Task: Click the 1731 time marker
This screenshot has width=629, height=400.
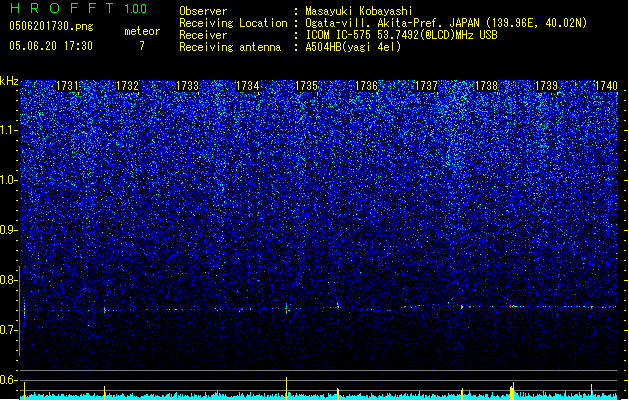Action: [67, 86]
